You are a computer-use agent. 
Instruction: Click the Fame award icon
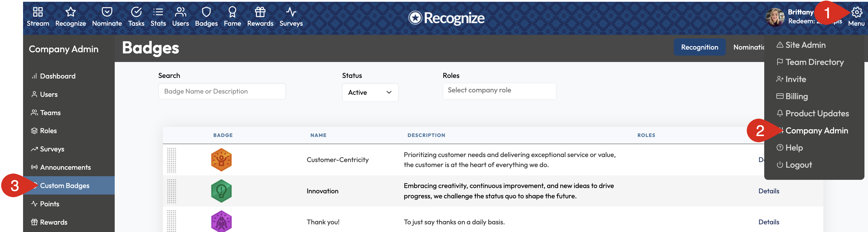tap(232, 12)
